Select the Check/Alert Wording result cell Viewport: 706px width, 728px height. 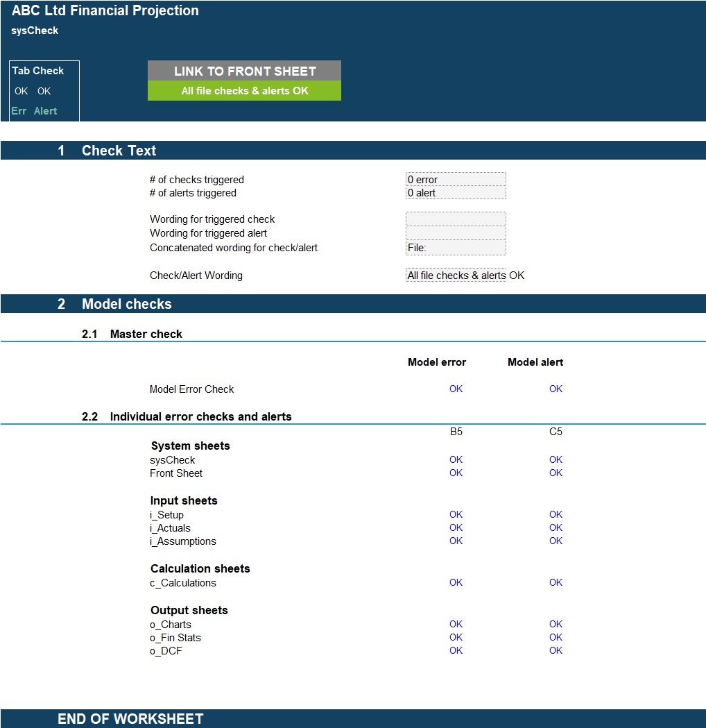(456, 276)
